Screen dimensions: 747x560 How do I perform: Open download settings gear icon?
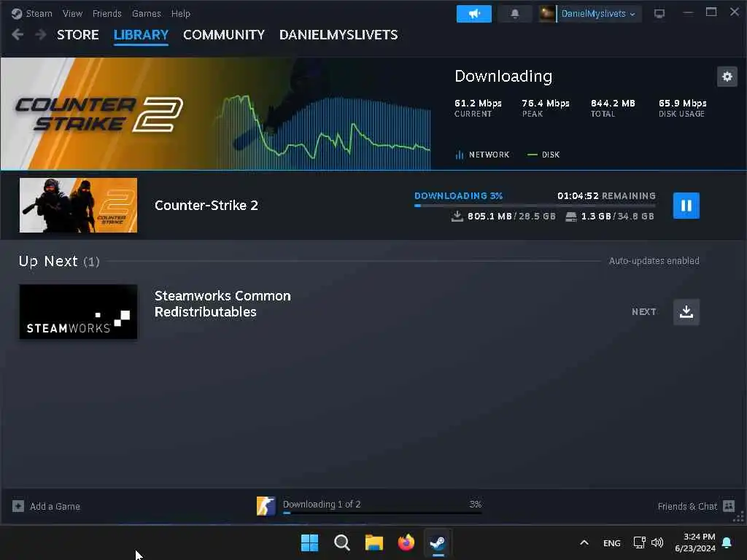coord(727,77)
